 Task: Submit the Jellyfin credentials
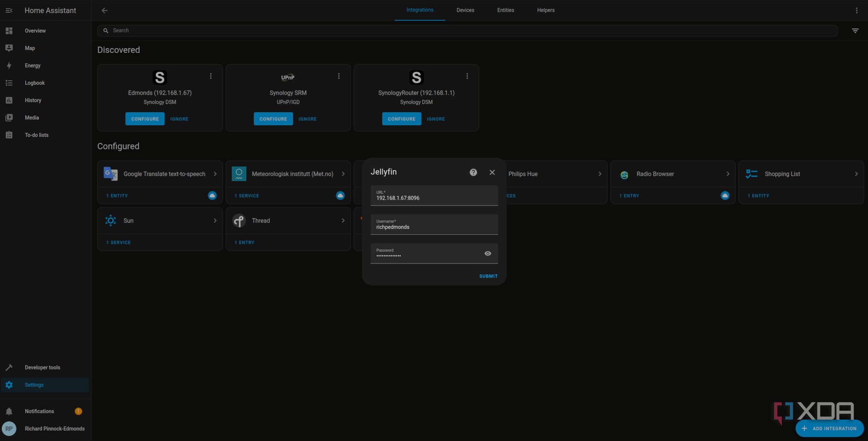488,276
